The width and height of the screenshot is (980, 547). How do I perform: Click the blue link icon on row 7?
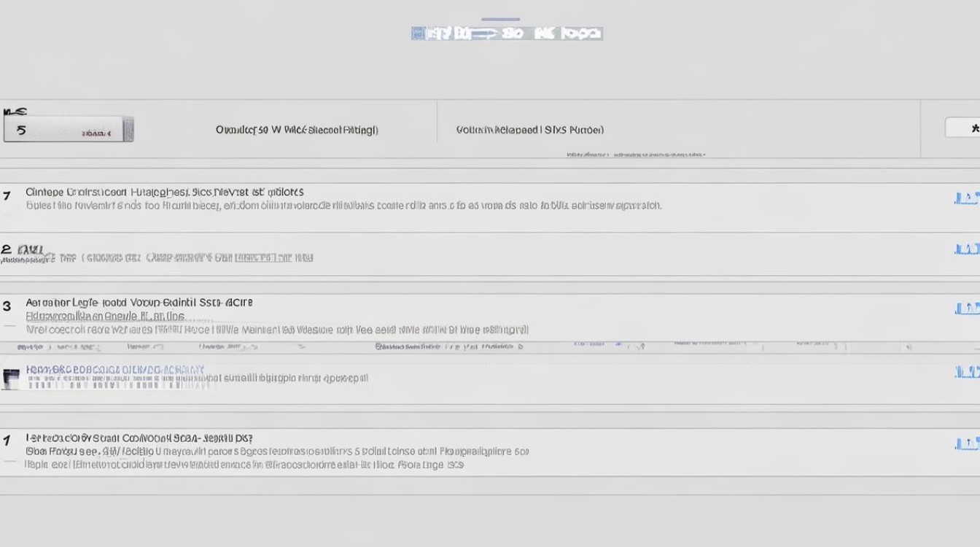[x=967, y=198]
